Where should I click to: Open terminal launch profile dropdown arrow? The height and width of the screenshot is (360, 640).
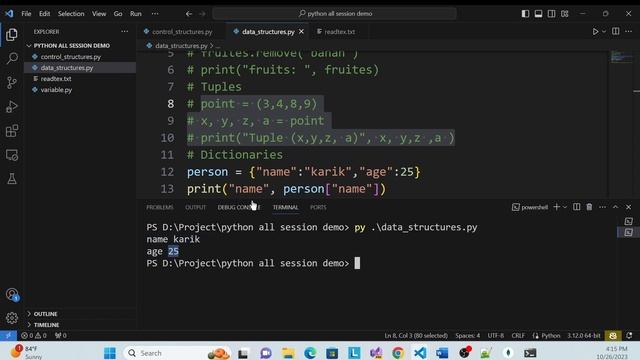[x=565, y=207]
